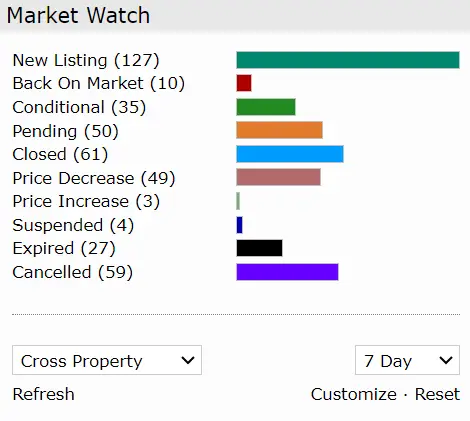
Task: View Conditional (35) listings
Action: [79, 108]
